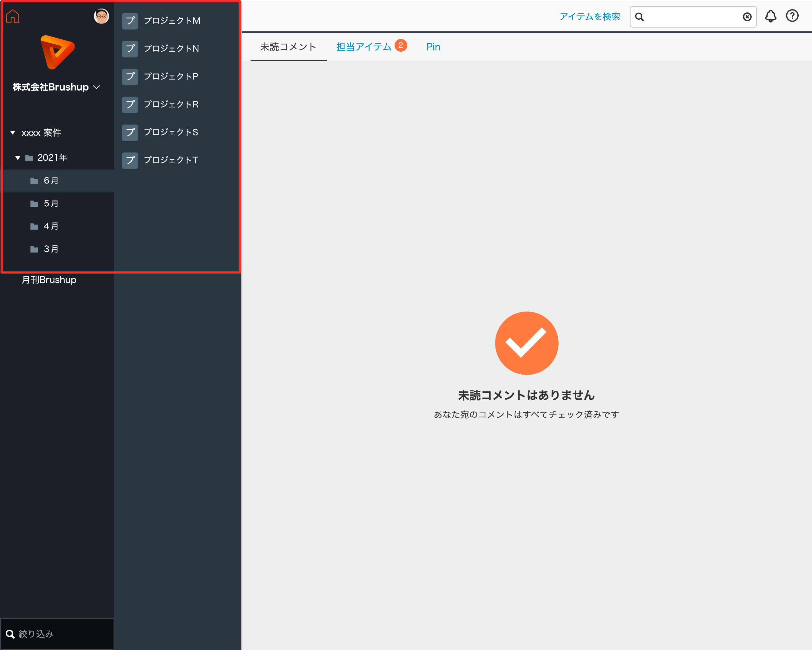Click the プロジェクトM project icon
812x650 pixels.
[130, 21]
